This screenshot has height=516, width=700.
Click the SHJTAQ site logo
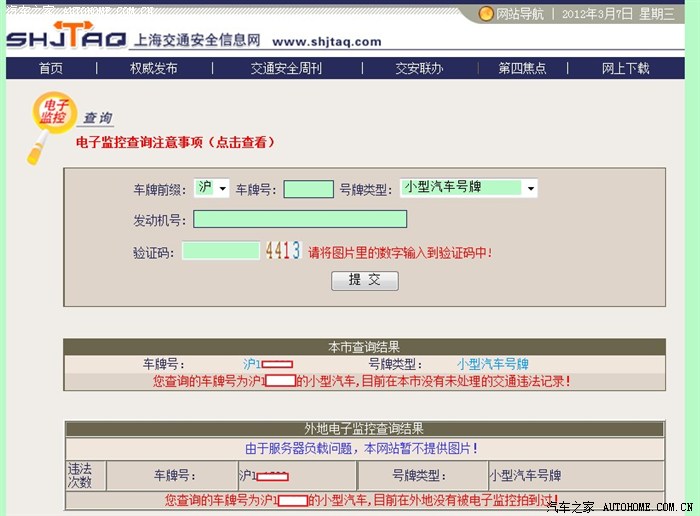(x=66, y=35)
